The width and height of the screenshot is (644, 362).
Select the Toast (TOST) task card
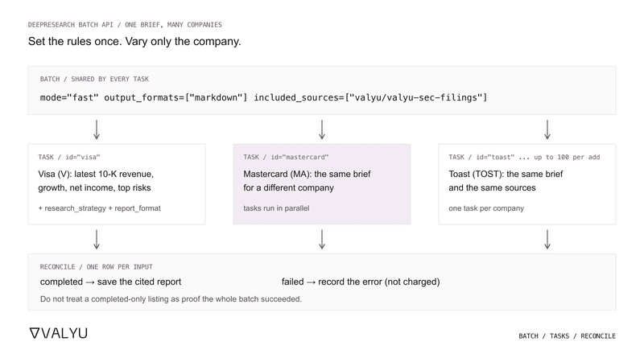tap(527, 184)
